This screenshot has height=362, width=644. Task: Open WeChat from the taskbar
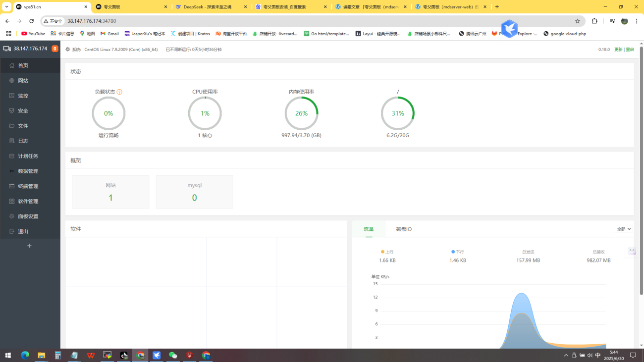pyautogui.click(x=173, y=356)
